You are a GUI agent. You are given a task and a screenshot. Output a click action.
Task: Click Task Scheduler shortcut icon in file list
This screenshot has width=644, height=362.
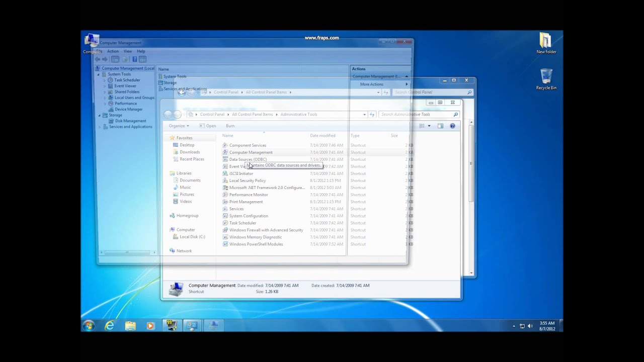225,223
